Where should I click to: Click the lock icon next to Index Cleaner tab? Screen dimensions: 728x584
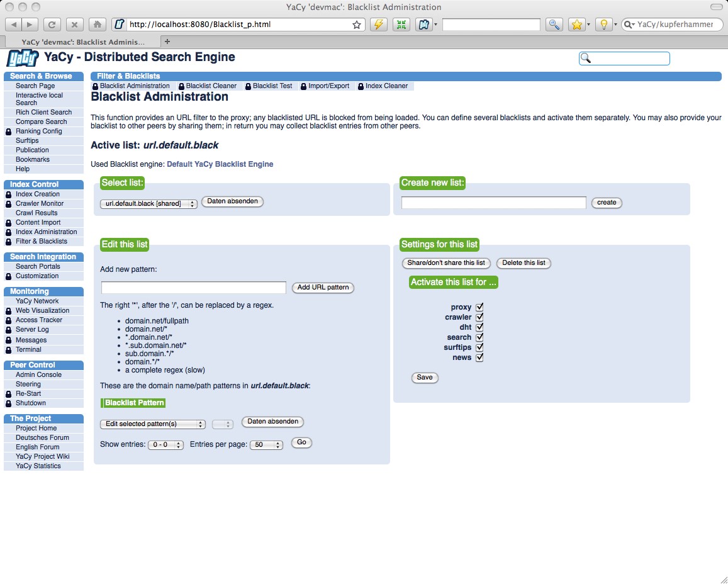click(x=361, y=86)
